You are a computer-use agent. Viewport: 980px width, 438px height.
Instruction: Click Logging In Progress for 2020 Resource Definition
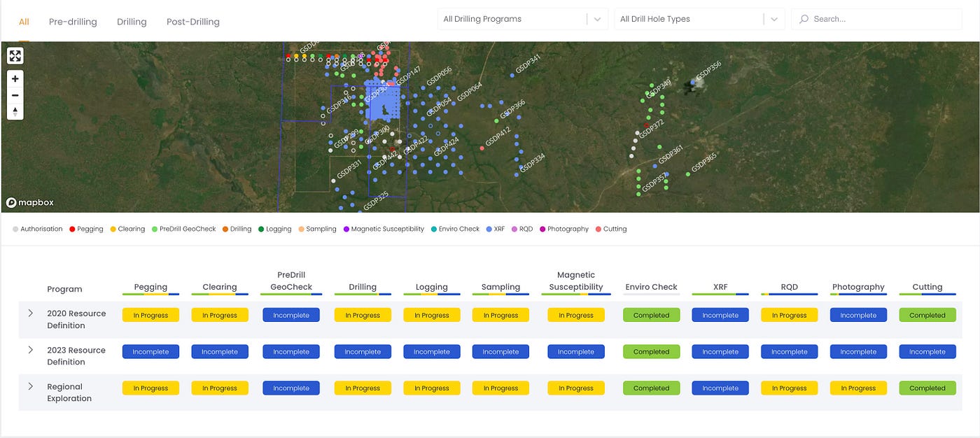click(432, 316)
